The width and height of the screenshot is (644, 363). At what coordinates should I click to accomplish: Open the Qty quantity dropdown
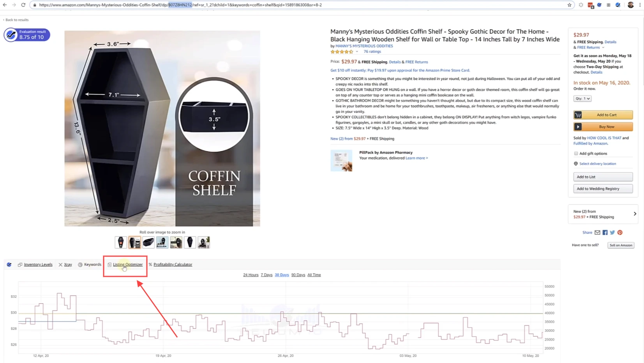tap(582, 99)
